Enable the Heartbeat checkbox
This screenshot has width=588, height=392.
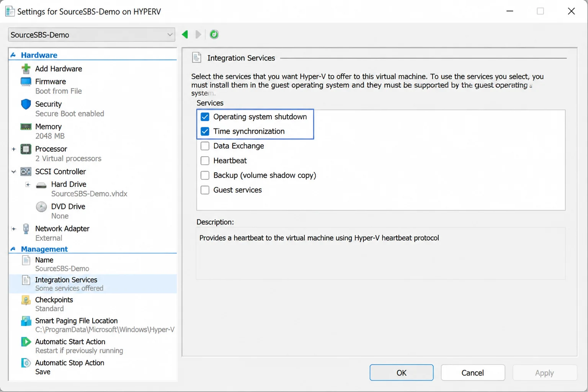click(x=205, y=161)
